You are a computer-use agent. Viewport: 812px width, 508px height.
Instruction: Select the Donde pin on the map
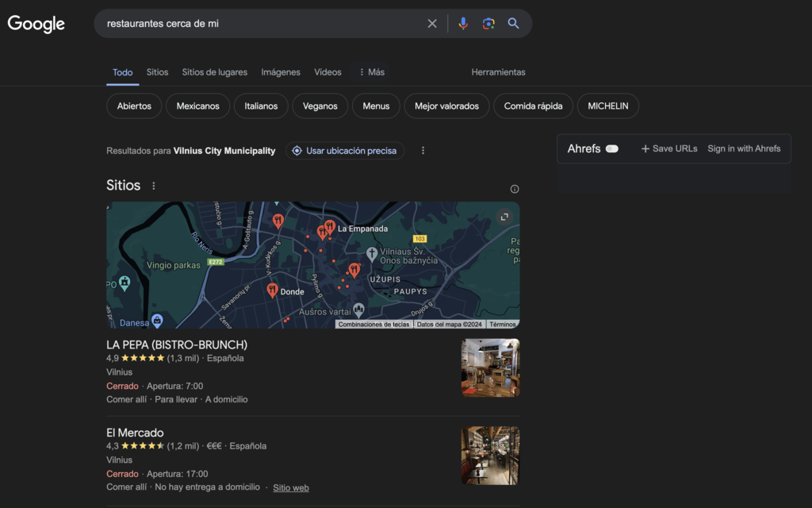271,288
